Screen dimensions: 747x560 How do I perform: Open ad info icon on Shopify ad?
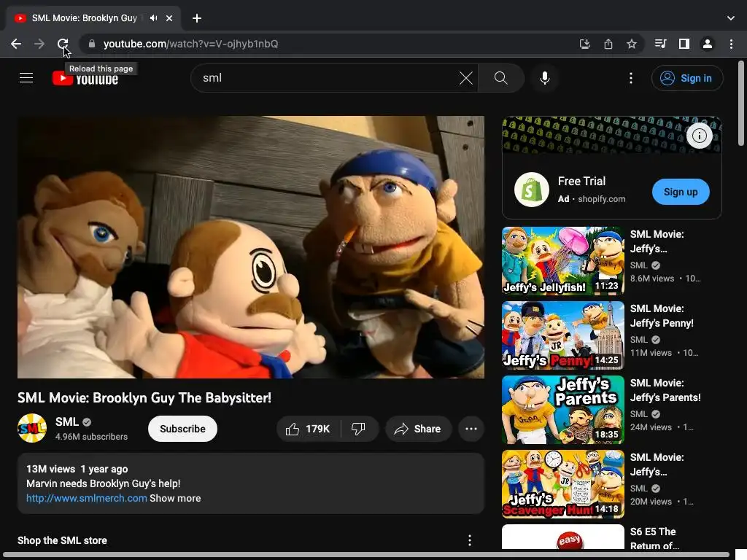click(x=699, y=136)
